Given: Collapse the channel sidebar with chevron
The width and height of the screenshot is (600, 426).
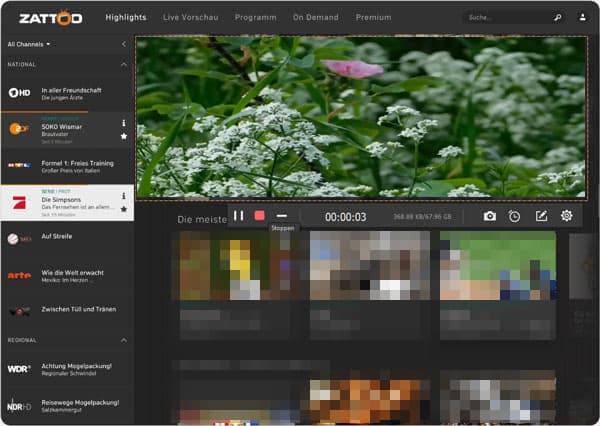Looking at the screenshot, I should [124, 44].
